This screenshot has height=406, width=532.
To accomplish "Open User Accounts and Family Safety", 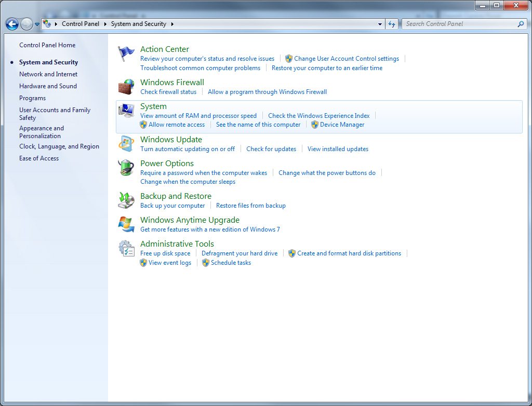I will click(x=55, y=114).
